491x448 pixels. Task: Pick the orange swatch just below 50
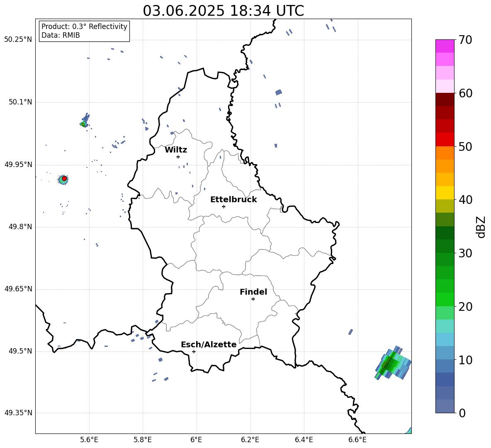[445, 153]
